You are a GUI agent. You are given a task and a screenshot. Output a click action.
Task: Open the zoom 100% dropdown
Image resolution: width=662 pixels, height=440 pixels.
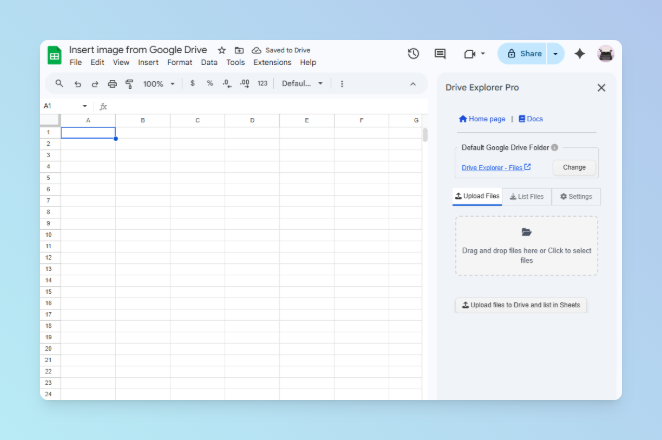click(x=159, y=84)
